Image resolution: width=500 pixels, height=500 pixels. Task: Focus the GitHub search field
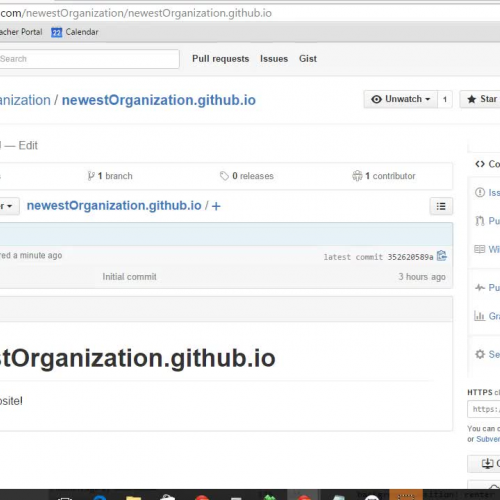click(89, 59)
